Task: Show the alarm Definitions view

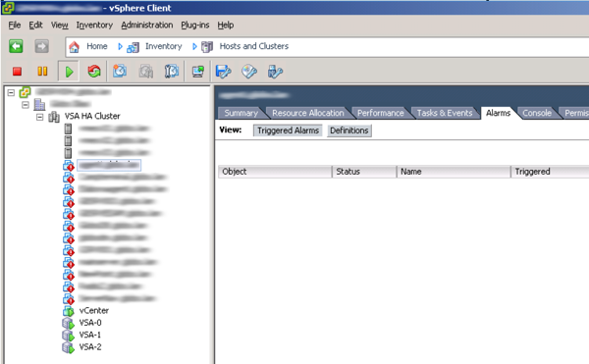Action: click(x=348, y=130)
